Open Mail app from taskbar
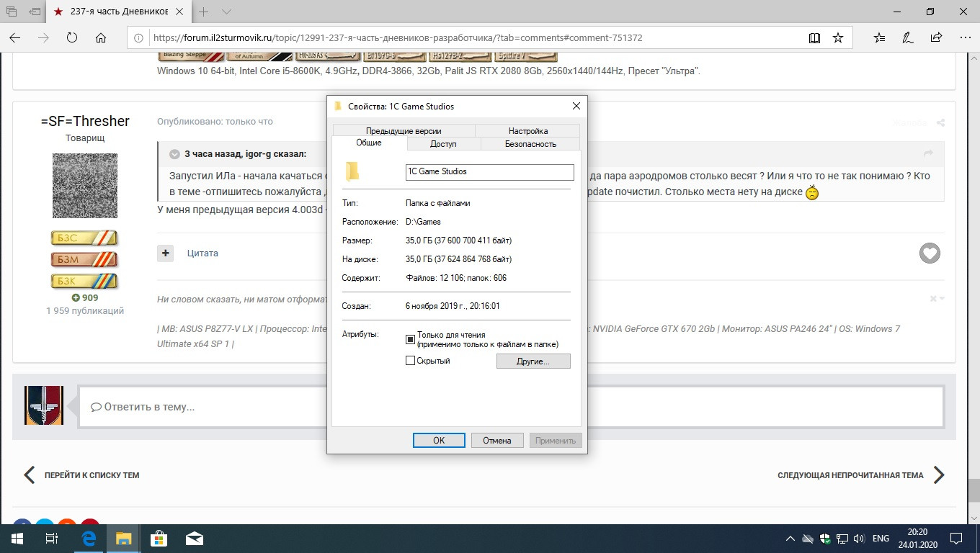980x553 pixels. point(194,538)
